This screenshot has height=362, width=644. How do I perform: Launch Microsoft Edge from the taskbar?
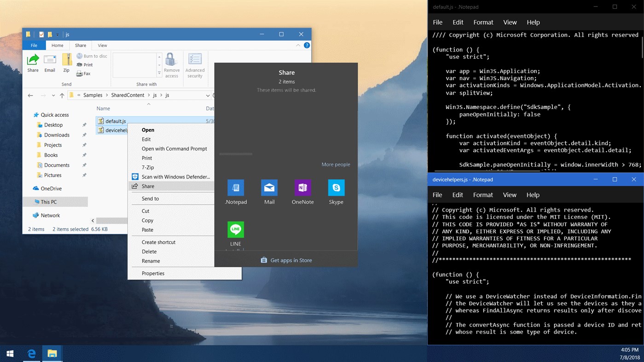coord(31,353)
